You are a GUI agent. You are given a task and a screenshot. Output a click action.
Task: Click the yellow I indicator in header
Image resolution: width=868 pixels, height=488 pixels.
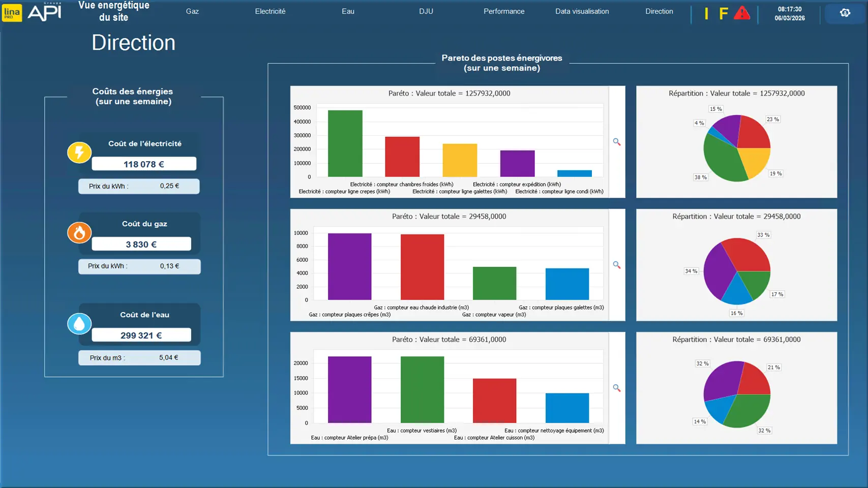click(706, 13)
